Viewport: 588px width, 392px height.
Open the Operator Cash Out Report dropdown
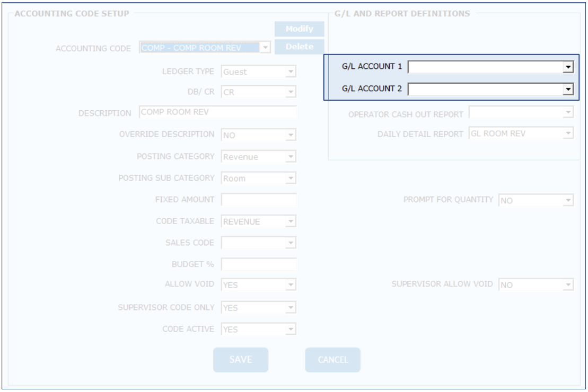click(568, 113)
